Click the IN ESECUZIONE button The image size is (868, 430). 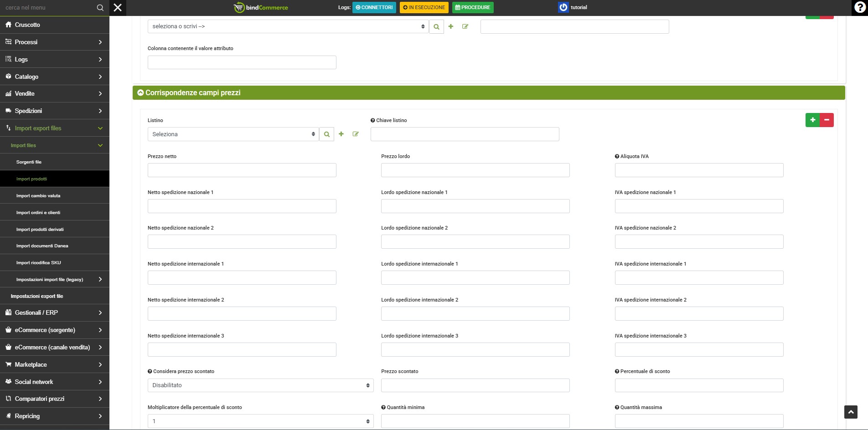[424, 8]
